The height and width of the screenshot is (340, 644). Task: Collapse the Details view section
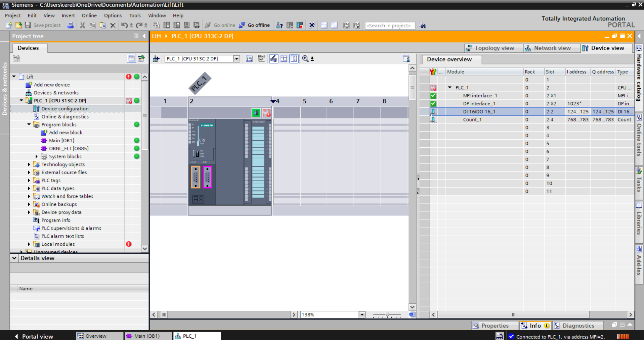(14, 258)
